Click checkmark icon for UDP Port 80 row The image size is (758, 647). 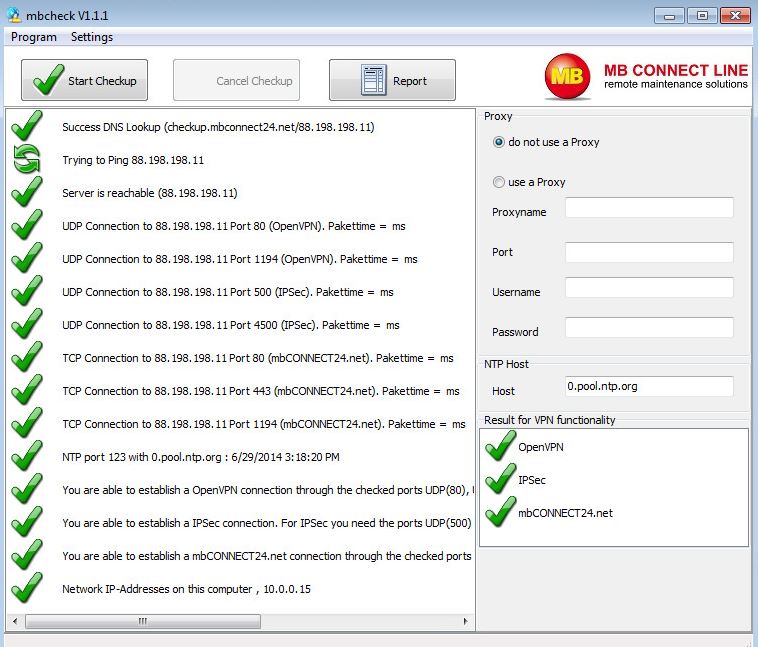(x=28, y=224)
